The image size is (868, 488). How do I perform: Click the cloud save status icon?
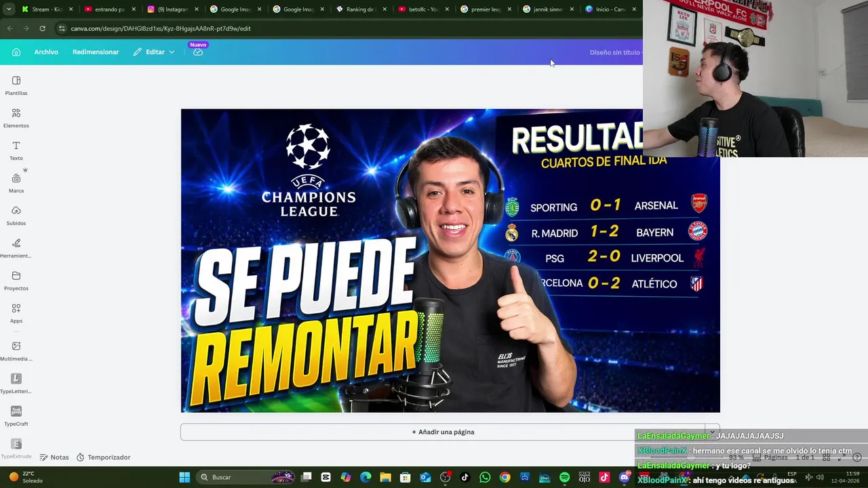[x=198, y=52]
